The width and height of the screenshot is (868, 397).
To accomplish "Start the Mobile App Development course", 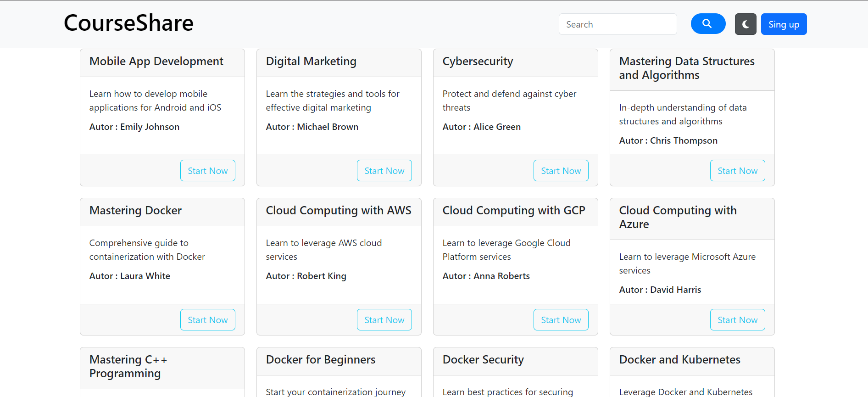I will [207, 171].
